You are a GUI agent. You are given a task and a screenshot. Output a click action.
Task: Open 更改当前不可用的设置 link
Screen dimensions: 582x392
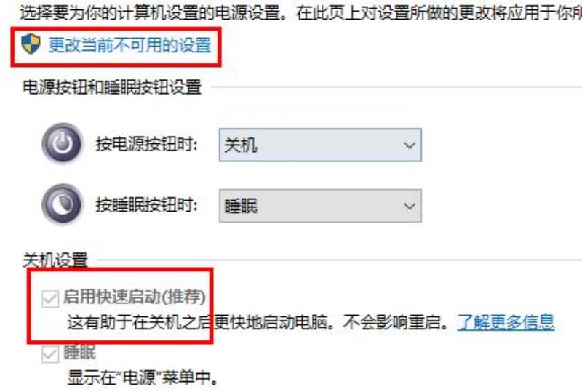[129, 45]
